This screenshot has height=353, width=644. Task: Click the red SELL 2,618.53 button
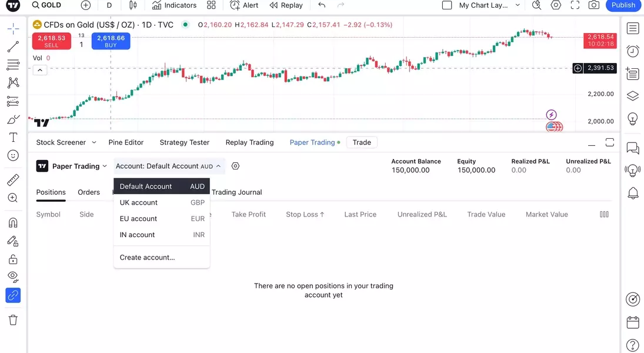[x=52, y=41]
